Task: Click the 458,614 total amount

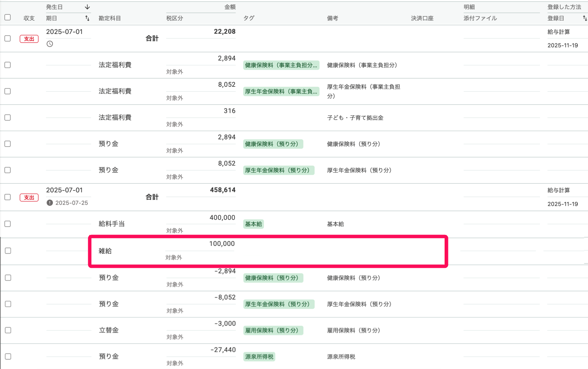Action: (x=223, y=190)
